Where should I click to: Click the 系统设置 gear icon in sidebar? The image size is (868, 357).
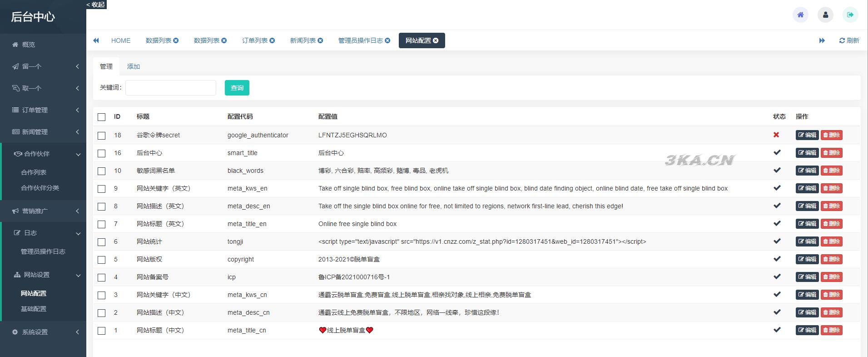tap(15, 332)
